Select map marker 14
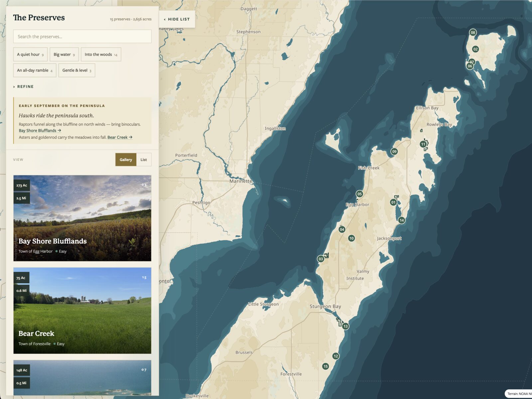 [x=402, y=220]
